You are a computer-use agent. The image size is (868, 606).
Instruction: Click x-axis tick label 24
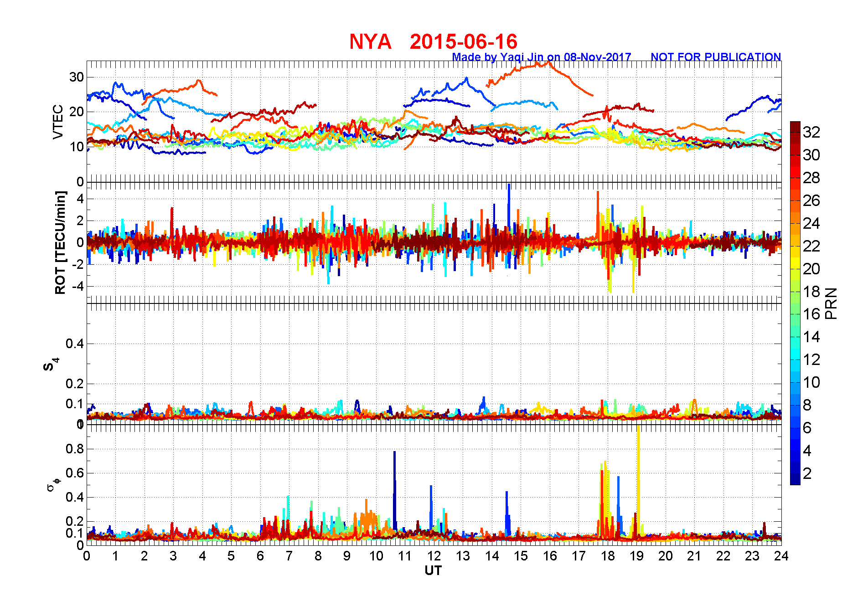click(781, 556)
